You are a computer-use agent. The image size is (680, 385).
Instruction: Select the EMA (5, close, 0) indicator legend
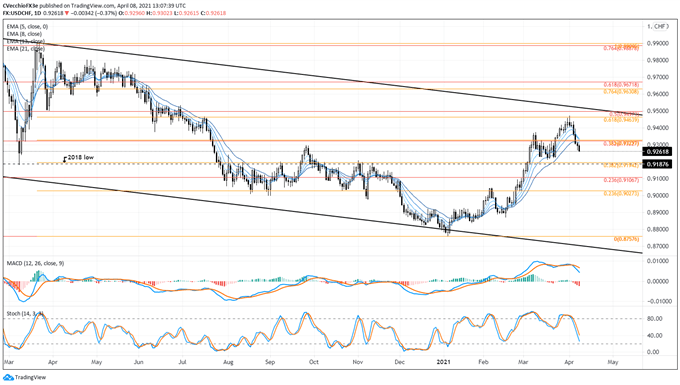[x=27, y=26]
